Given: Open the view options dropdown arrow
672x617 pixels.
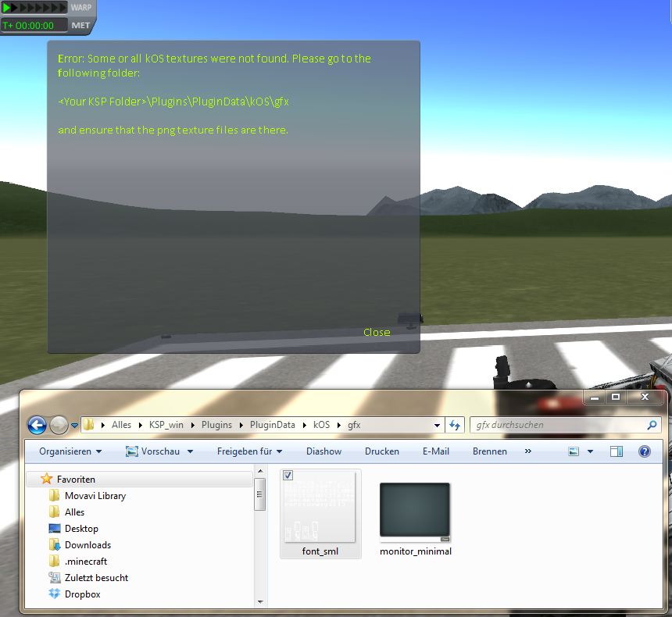Looking at the screenshot, I should 590,451.
